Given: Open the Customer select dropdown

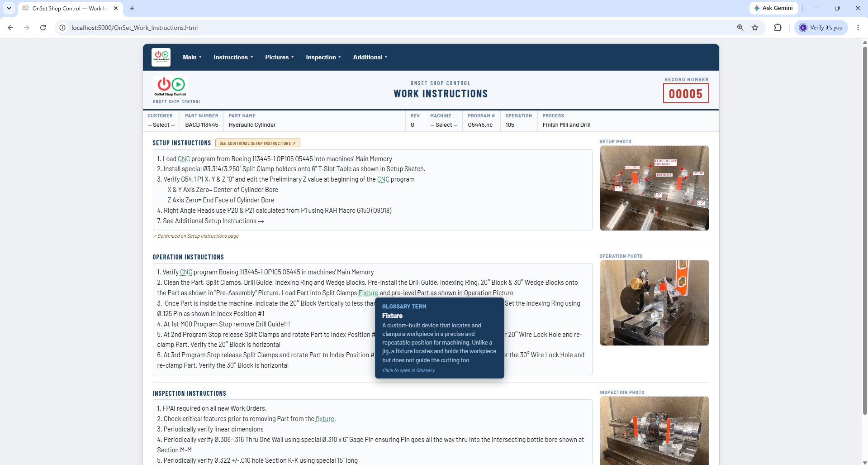Looking at the screenshot, I should point(161,125).
